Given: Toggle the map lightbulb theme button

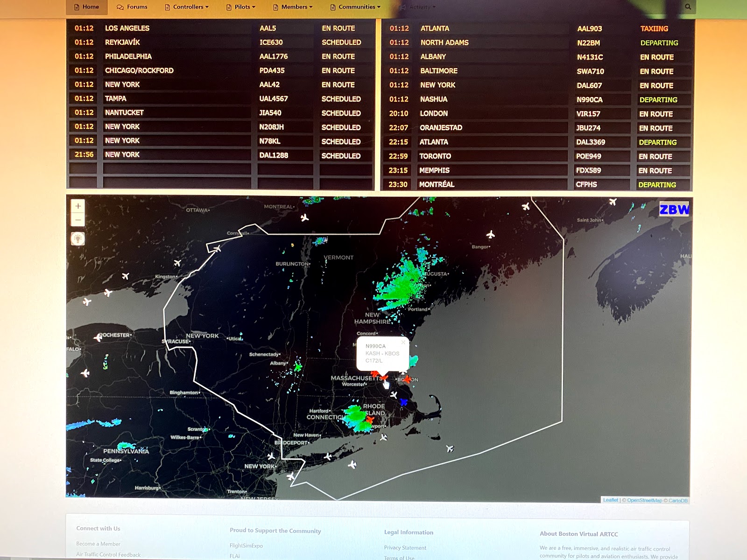Looking at the screenshot, I should pos(78,239).
